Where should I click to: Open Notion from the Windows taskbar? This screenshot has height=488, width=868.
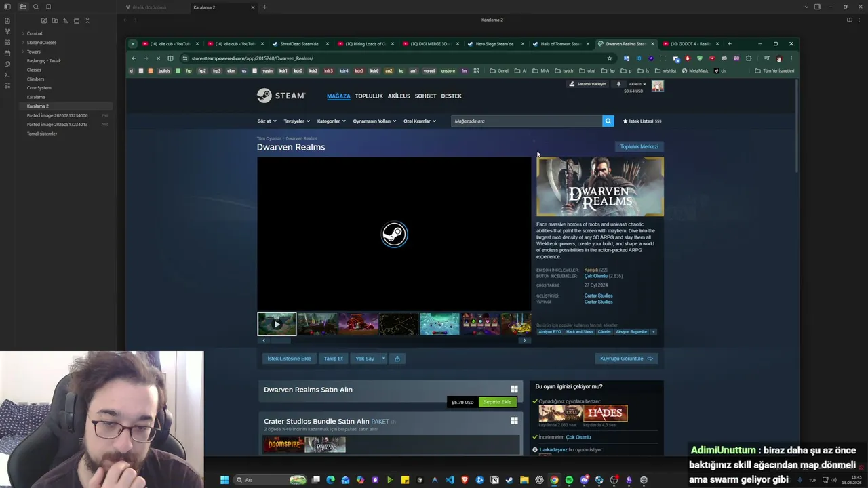(x=494, y=480)
